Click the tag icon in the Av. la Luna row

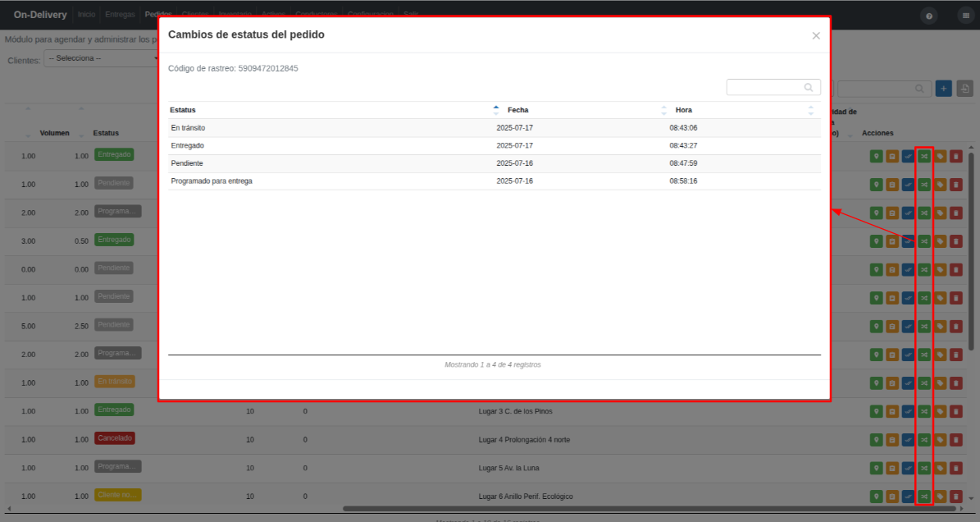[x=940, y=468]
